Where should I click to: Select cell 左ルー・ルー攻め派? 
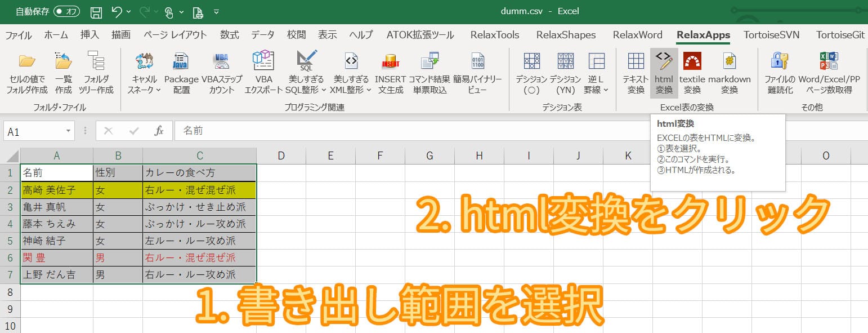200,241
